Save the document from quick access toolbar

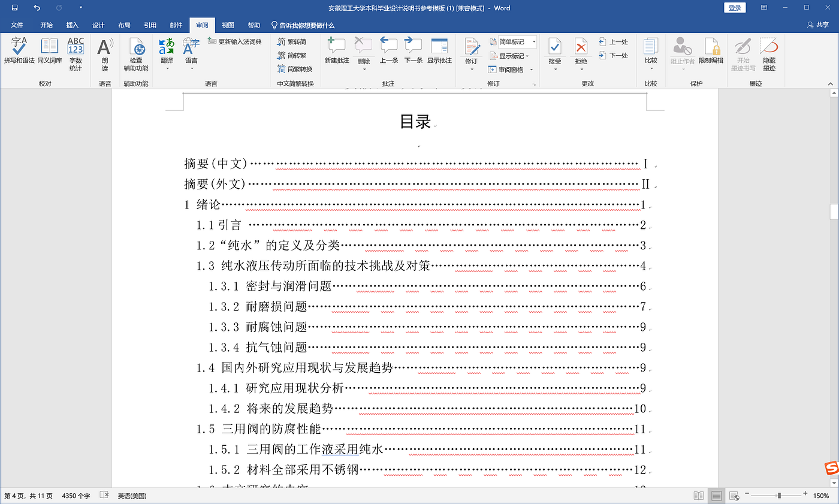coord(14,8)
